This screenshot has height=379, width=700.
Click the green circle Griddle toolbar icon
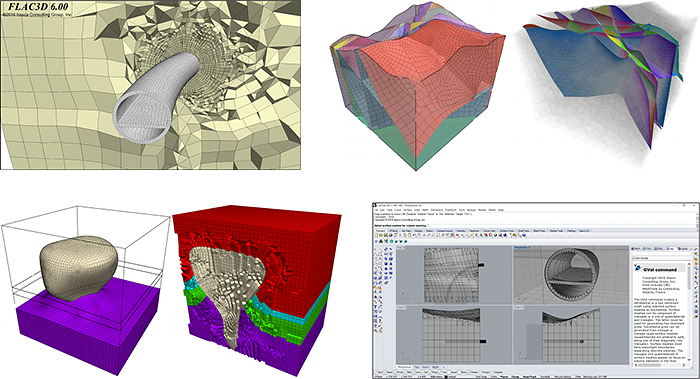click(x=392, y=242)
